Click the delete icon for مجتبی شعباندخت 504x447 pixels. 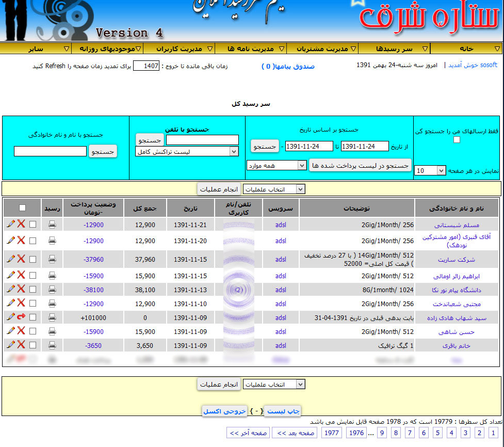click(x=21, y=303)
